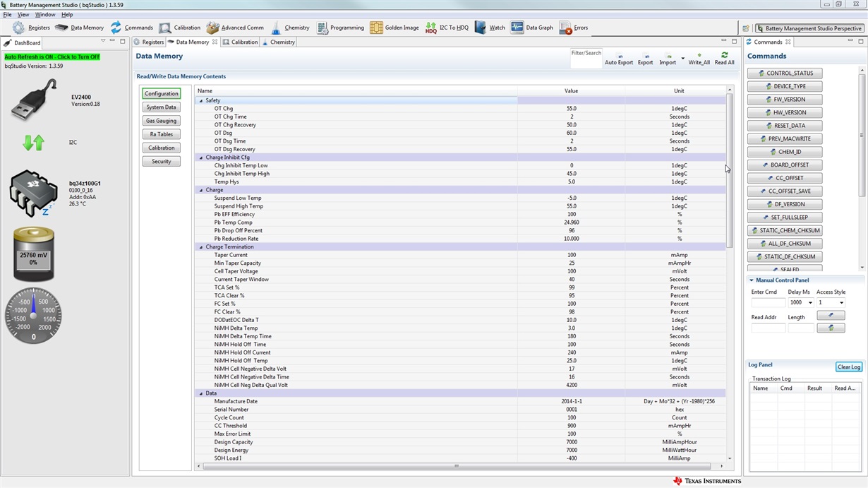
Task: Close the Commands view tab
Action: (x=788, y=42)
